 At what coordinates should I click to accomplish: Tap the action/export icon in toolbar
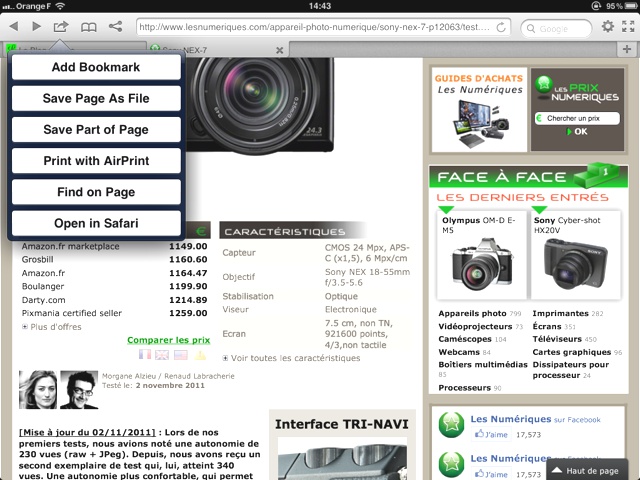point(62,27)
